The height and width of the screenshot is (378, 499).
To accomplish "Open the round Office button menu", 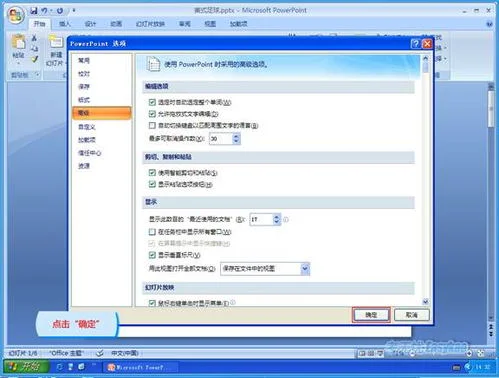I will (16, 15).
